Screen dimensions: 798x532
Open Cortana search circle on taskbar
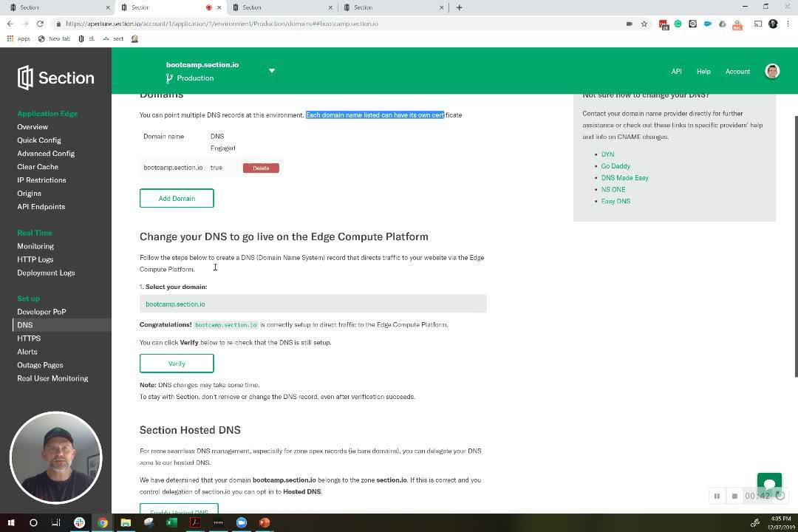click(33, 523)
